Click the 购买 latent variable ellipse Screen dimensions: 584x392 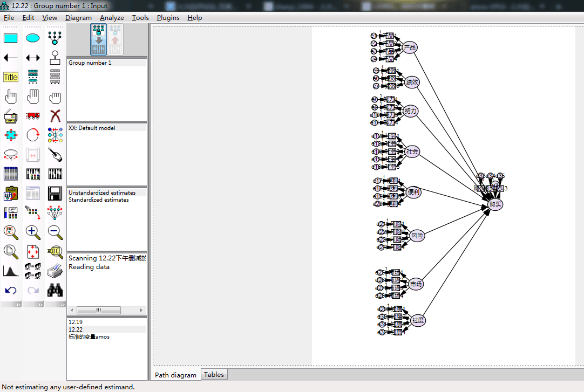coord(495,204)
